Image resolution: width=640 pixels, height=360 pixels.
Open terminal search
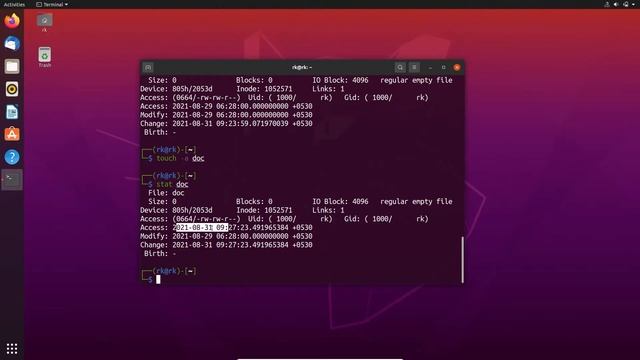pos(400,67)
